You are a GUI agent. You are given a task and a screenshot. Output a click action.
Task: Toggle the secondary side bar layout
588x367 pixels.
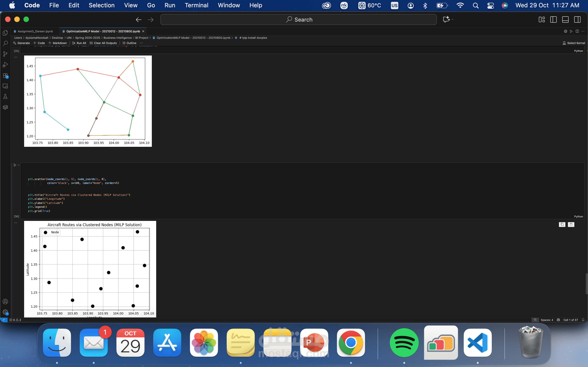pos(577,20)
